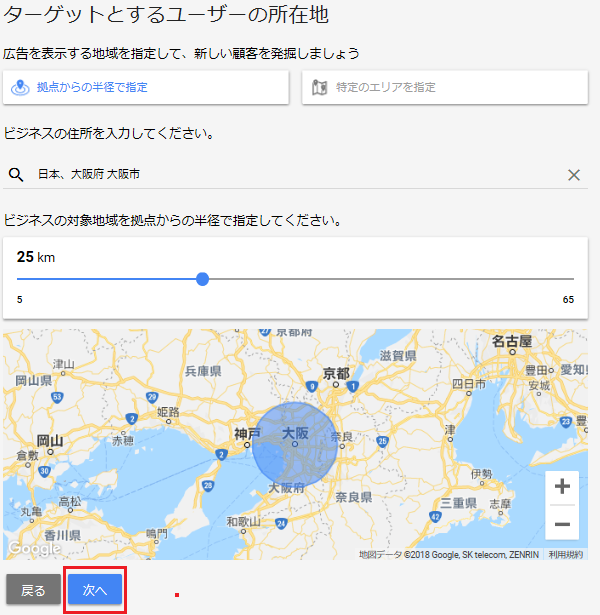The image size is (600, 615).
Task: Select the 拠点からの半径で指定 option
Action: coord(145,87)
